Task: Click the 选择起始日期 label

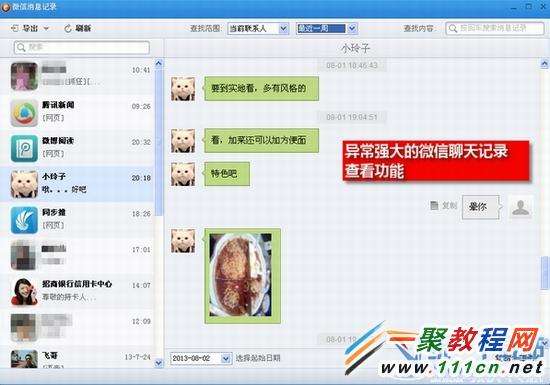Action: 258,358
